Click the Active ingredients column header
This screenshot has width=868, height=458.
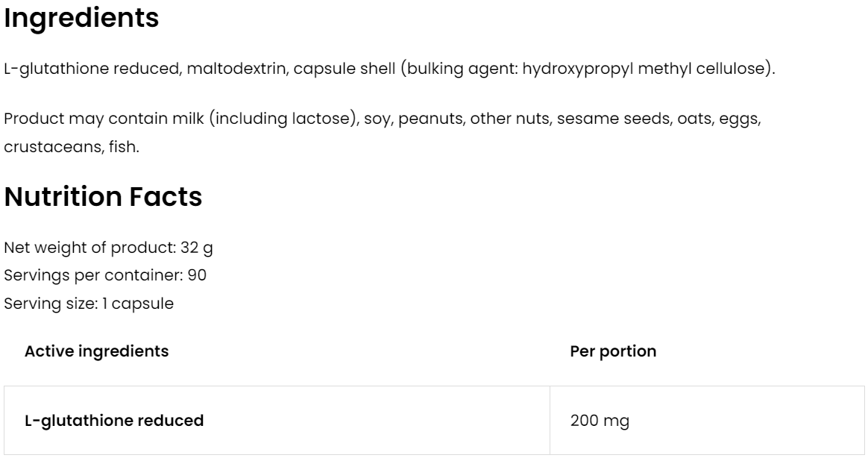pos(96,351)
